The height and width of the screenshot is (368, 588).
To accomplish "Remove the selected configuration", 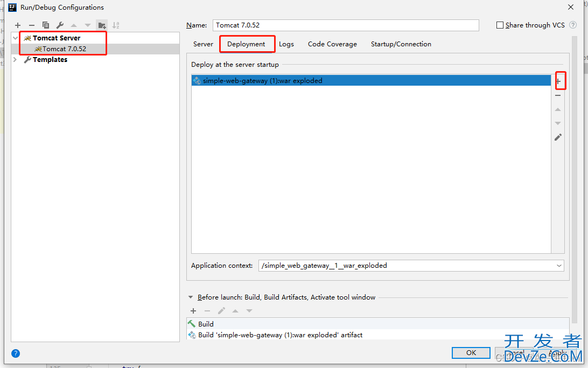I will 32,25.
